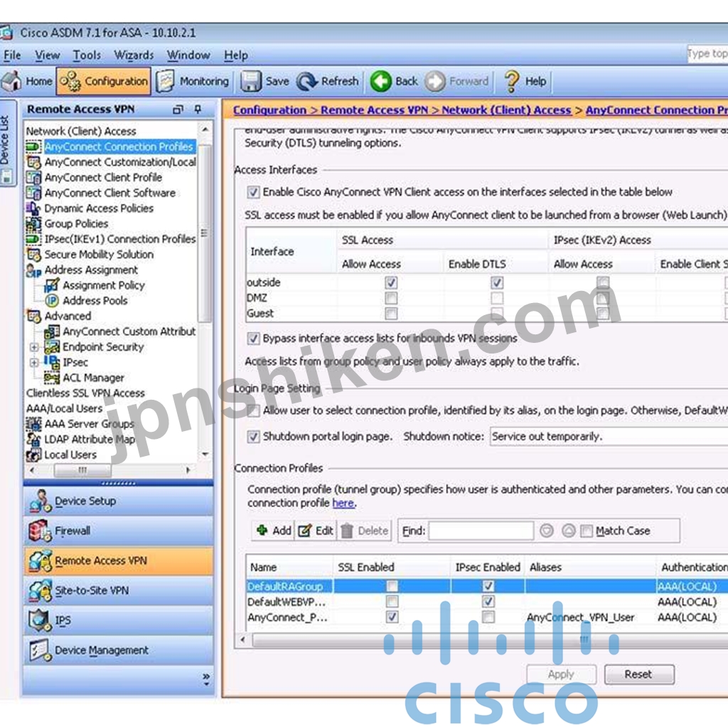This screenshot has height=727, width=728.
Task: Click the Add profile plus icon
Action: point(262,530)
